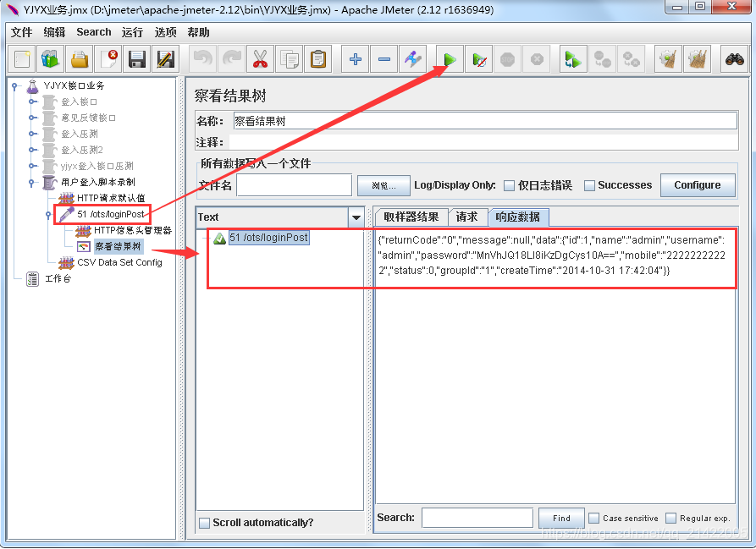The width and height of the screenshot is (756, 549).
Task: Click the 文件名 filename input field
Action: pyautogui.click(x=294, y=185)
